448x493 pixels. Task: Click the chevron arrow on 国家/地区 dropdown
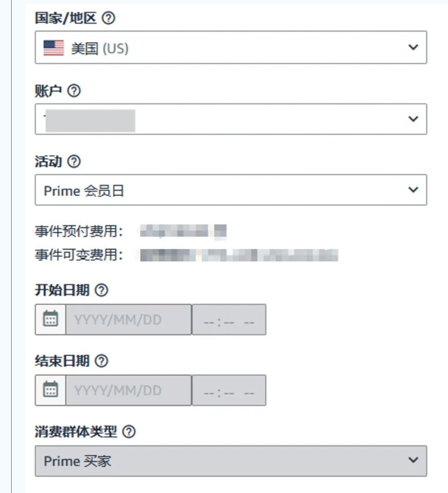point(413,48)
